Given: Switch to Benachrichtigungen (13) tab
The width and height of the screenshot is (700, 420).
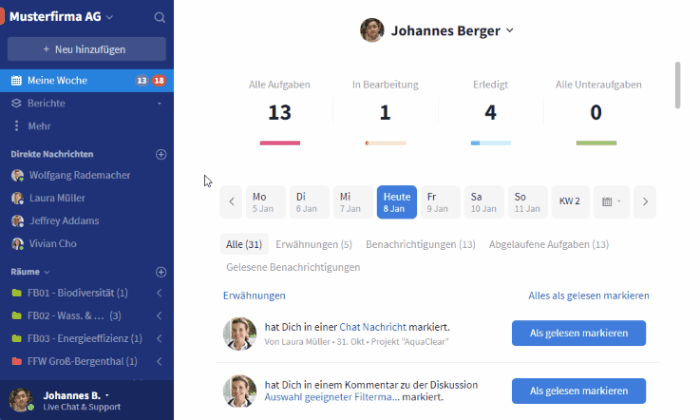Looking at the screenshot, I should pyautogui.click(x=421, y=244).
